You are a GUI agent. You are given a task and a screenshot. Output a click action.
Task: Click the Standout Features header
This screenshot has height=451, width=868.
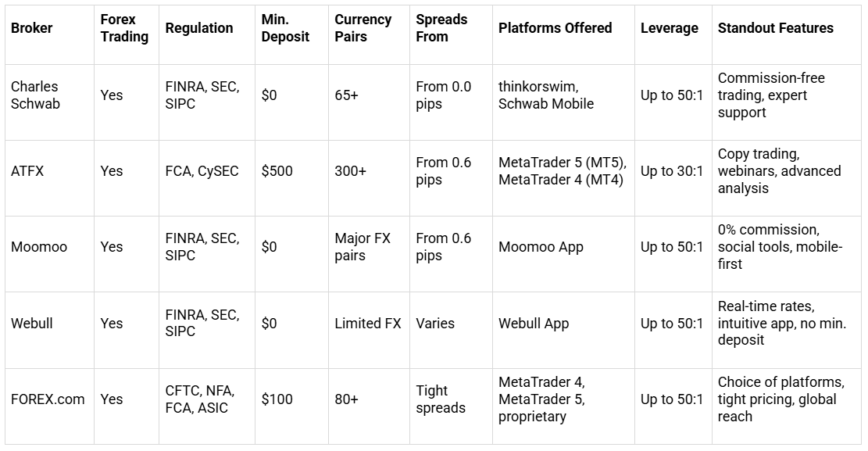tap(775, 28)
